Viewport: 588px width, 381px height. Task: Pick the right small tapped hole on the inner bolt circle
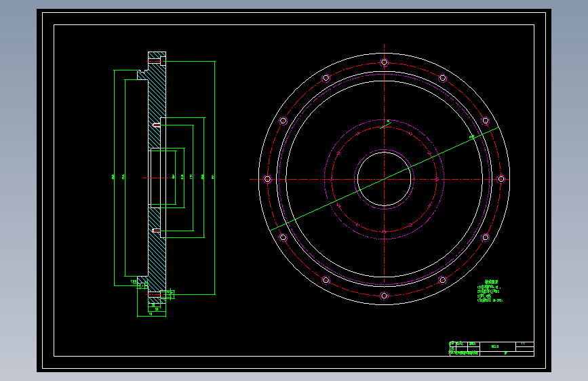[437, 179]
